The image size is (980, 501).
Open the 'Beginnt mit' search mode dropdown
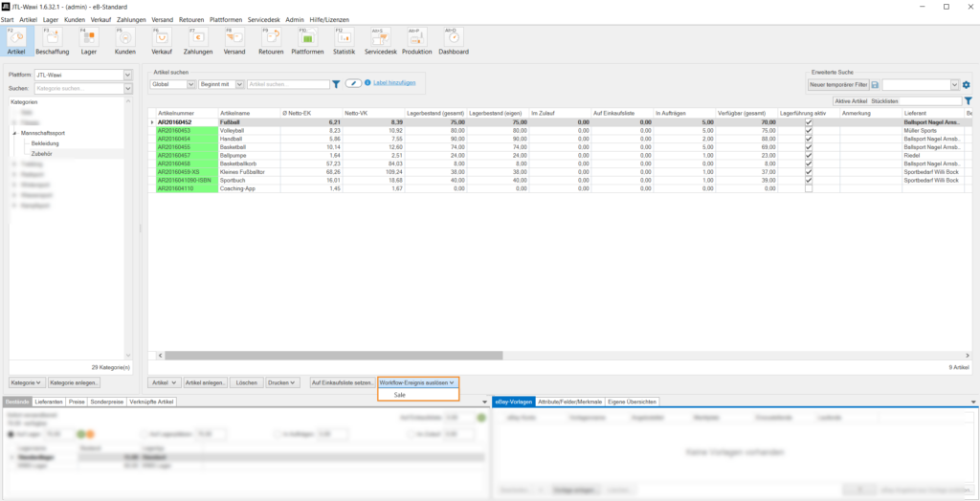point(239,84)
